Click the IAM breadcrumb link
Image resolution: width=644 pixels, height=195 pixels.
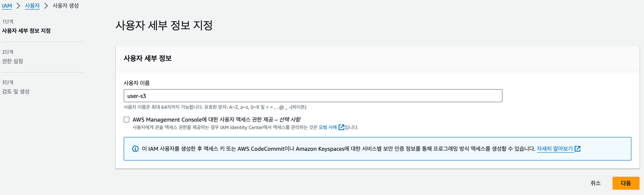tap(7, 6)
